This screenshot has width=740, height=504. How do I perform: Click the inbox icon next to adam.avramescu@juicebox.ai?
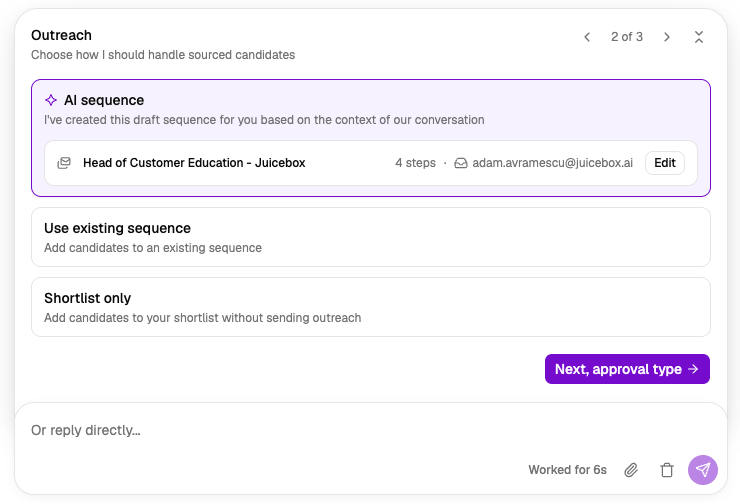point(461,163)
